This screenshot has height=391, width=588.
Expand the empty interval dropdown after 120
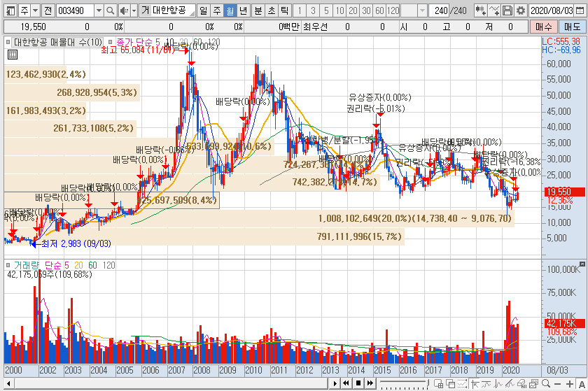422,10
